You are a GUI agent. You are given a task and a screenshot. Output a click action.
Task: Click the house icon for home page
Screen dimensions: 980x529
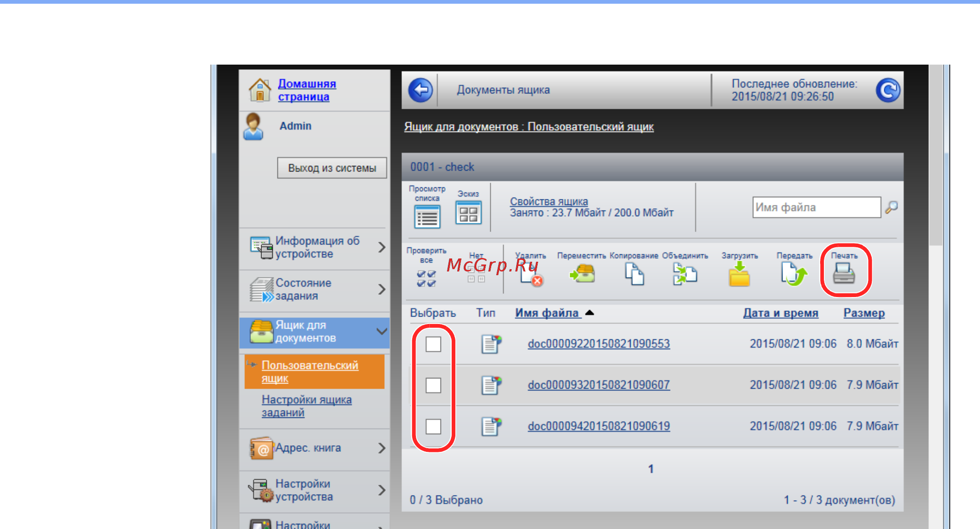pos(260,90)
